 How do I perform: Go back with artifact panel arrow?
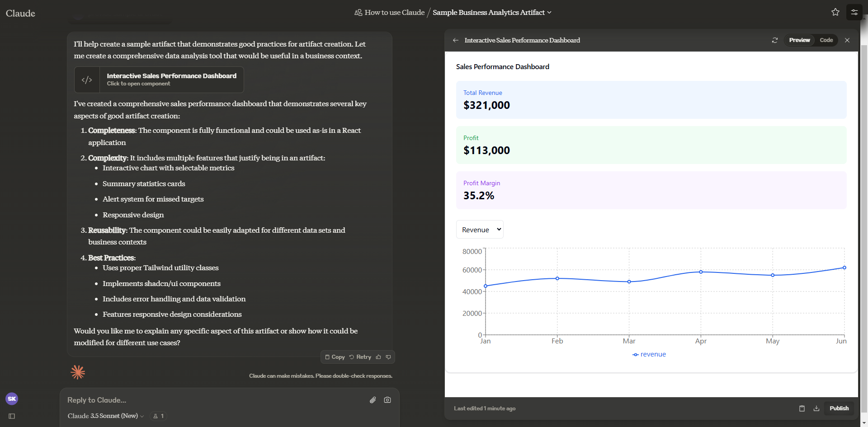coord(455,40)
